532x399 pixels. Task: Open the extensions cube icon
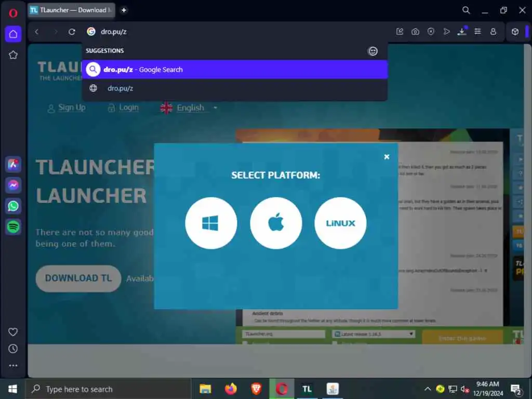tap(515, 32)
